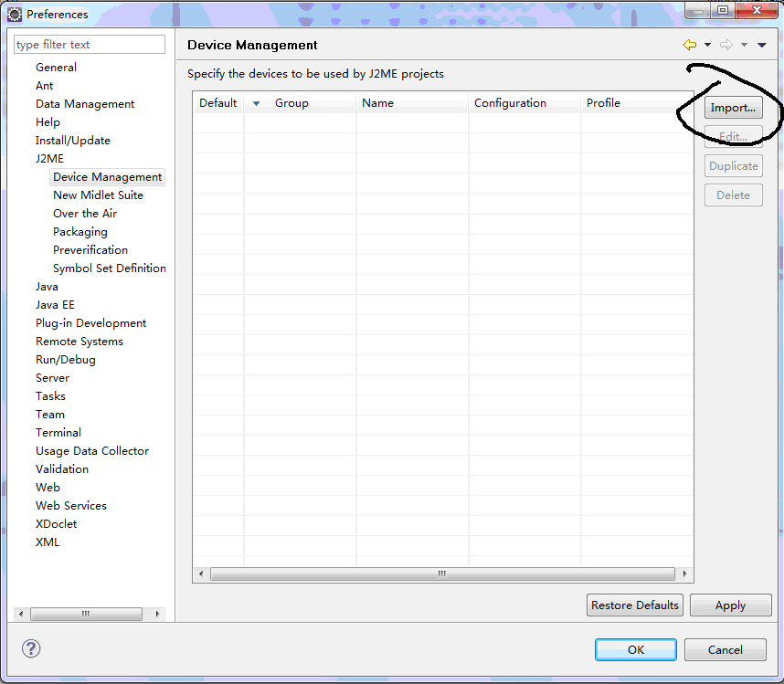Select Java EE in the preferences tree
The width and height of the screenshot is (784, 684).
coord(55,305)
